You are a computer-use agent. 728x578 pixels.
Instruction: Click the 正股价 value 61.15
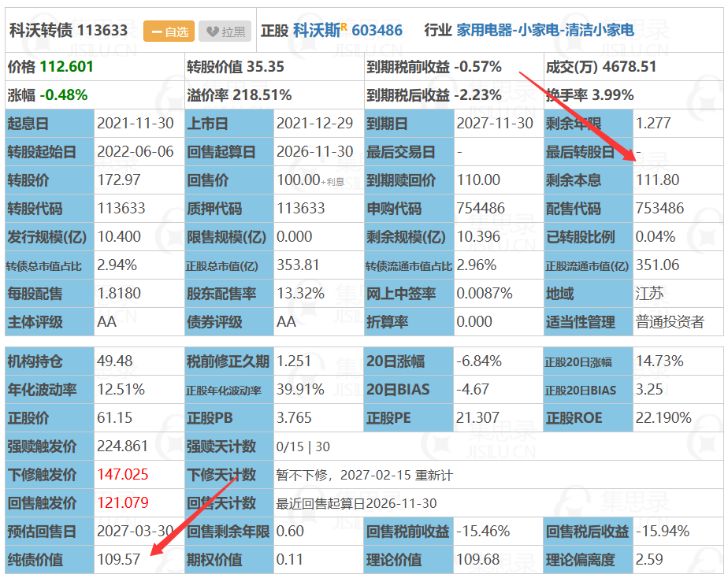(115, 417)
